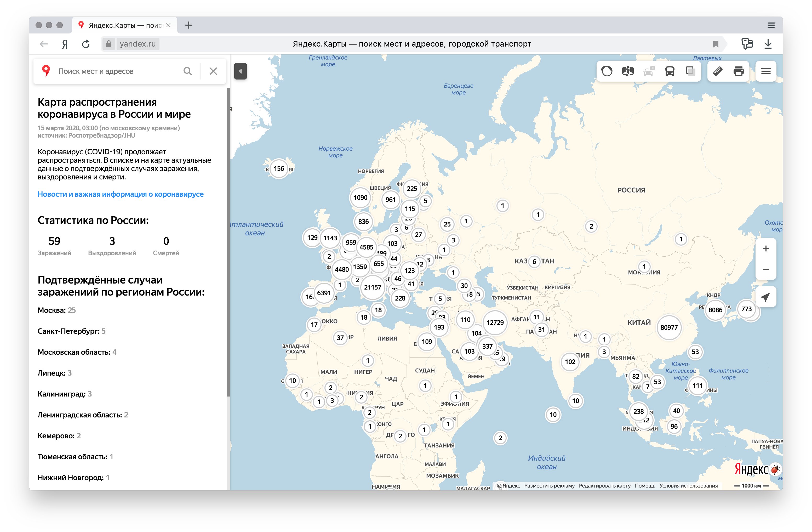Collapse the left sidebar panel
The width and height of the screenshot is (812, 532).
(240, 71)
